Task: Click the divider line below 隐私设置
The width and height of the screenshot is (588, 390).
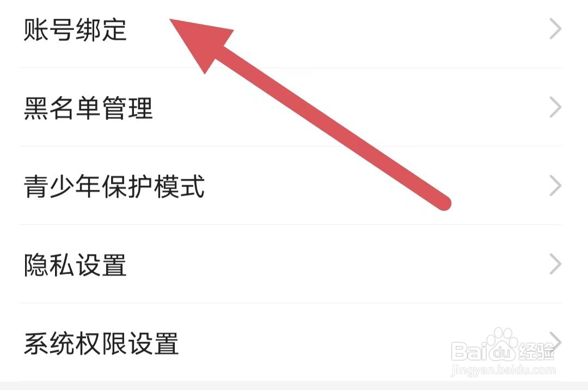Action: point(291,303)
